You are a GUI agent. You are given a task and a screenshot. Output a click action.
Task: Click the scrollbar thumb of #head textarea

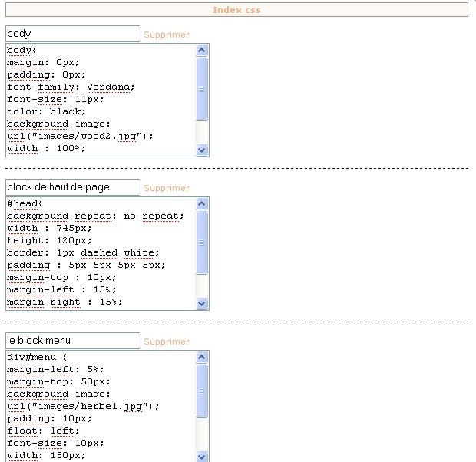point(202,243)
